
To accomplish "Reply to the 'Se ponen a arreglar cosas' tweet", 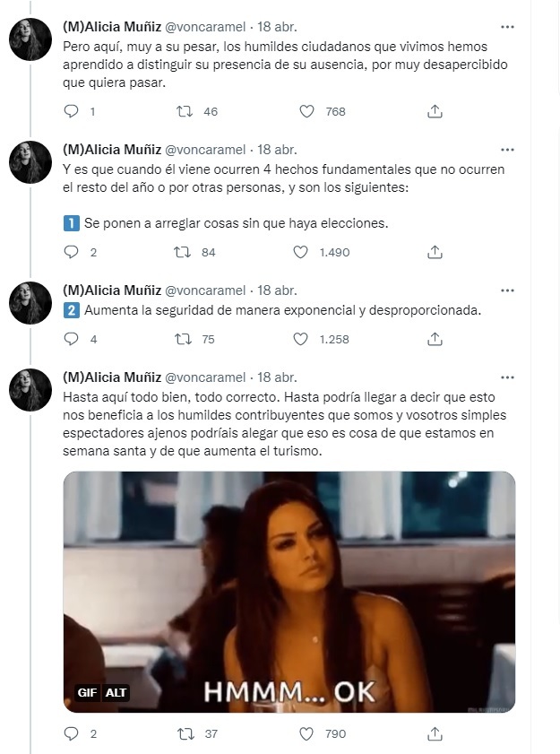I will tap(73, 252).
